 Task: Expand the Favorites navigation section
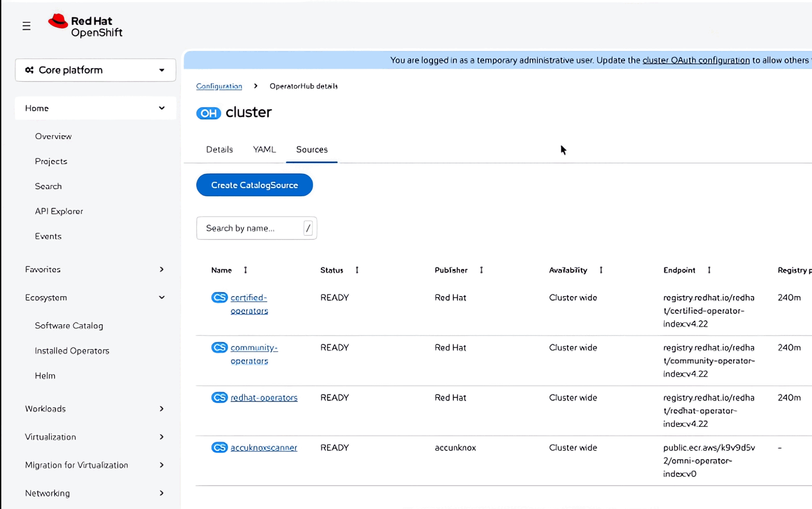click(96, 270)
